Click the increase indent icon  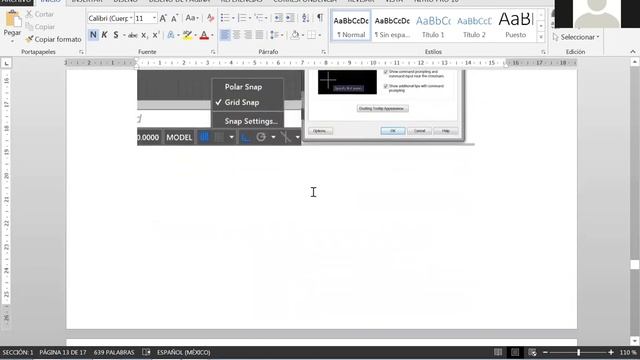click(x=290, y=18)
